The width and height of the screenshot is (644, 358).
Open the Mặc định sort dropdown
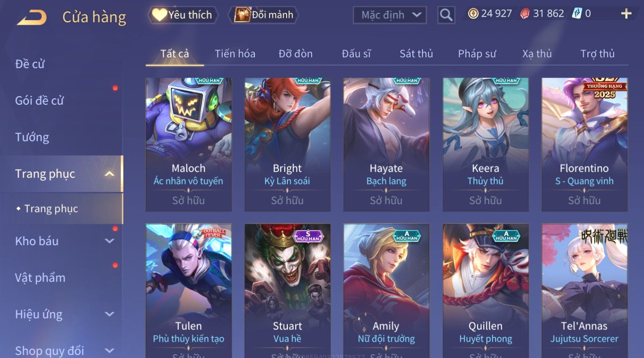[390, 15]
